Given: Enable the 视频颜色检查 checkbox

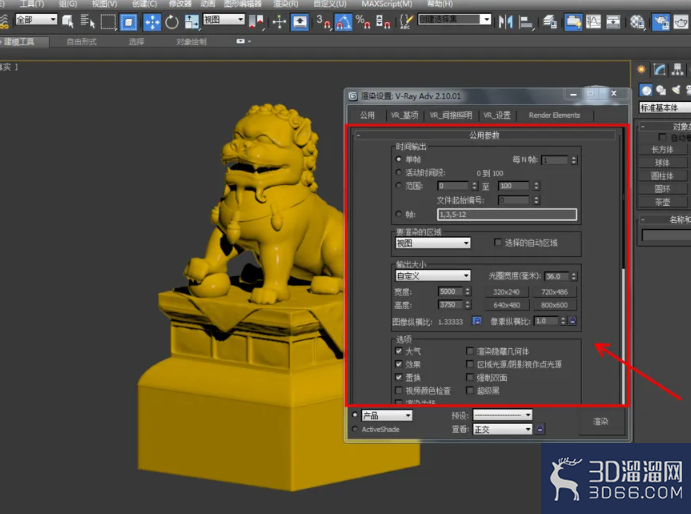Looking at the screenshot, I should click(x=399, y=391).
